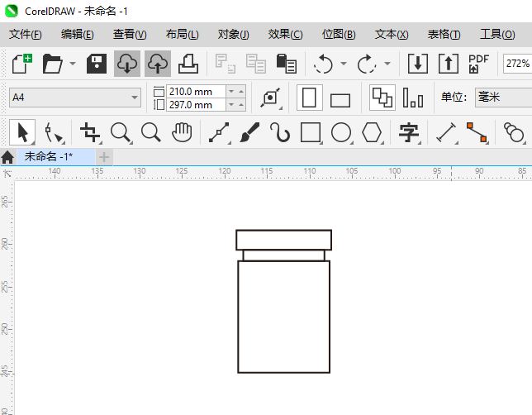Open the 布局(L) menu
The width and height of the screenshot is (532, 415).
point(183,34)
